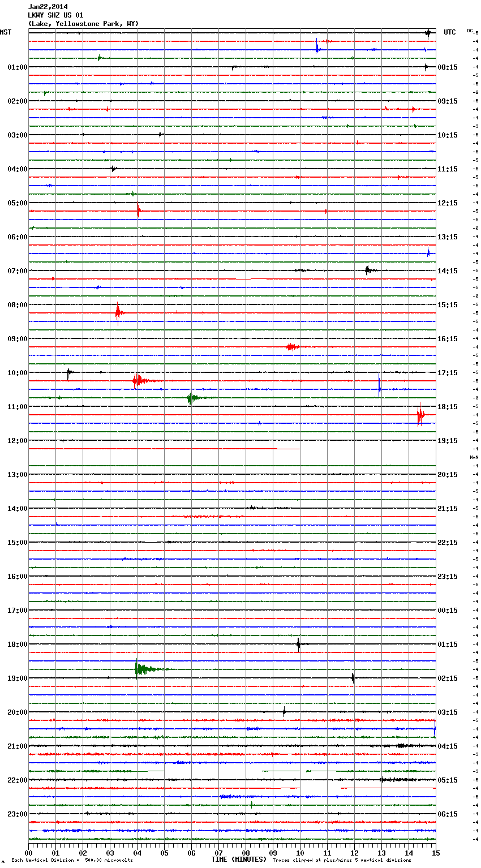
Task: Select the "10:00" MST time label
Action: coord(18,373)
